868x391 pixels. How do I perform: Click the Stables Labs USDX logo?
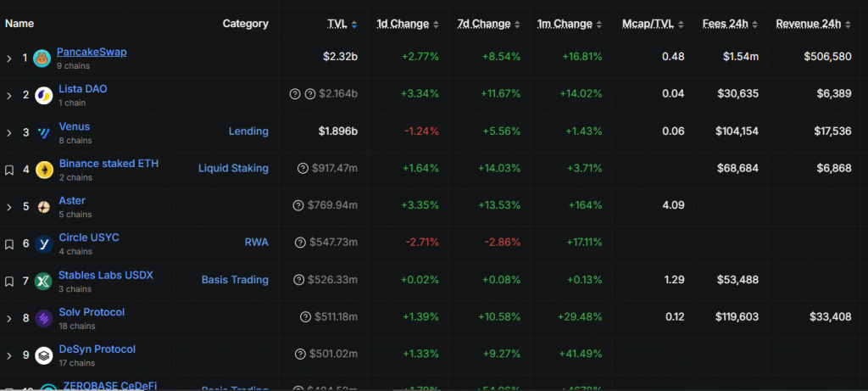point(43,282)
